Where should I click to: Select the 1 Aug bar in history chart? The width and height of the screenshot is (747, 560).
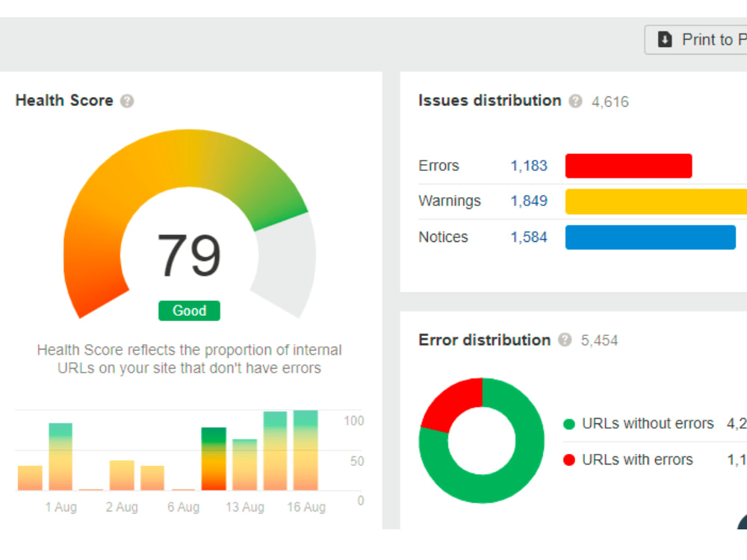(x=61, y=457)
